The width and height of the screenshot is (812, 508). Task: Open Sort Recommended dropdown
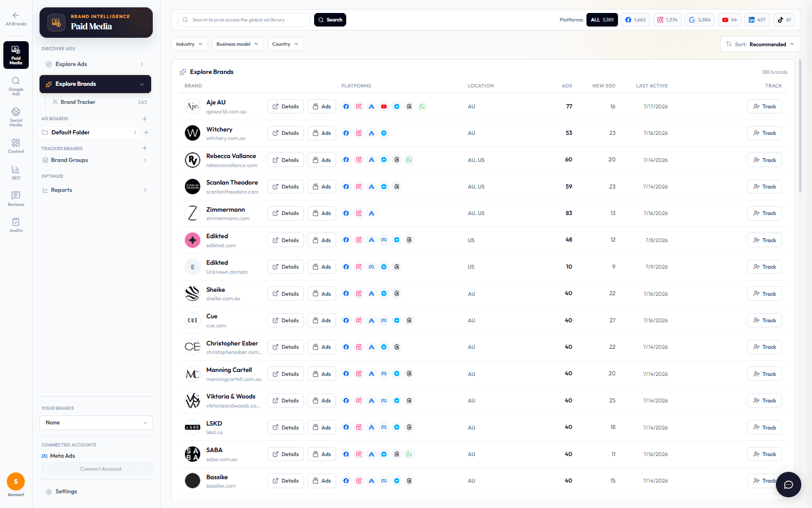click(x=760, y=44)
